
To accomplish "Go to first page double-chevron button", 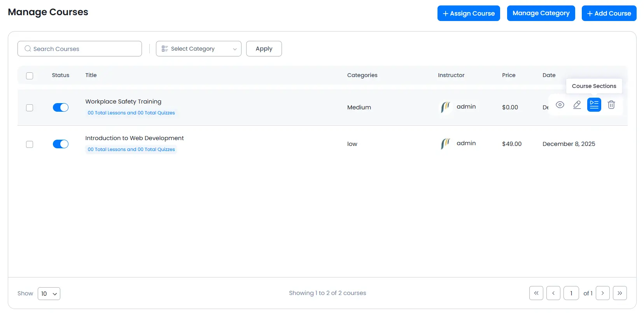I will (536, 293).
